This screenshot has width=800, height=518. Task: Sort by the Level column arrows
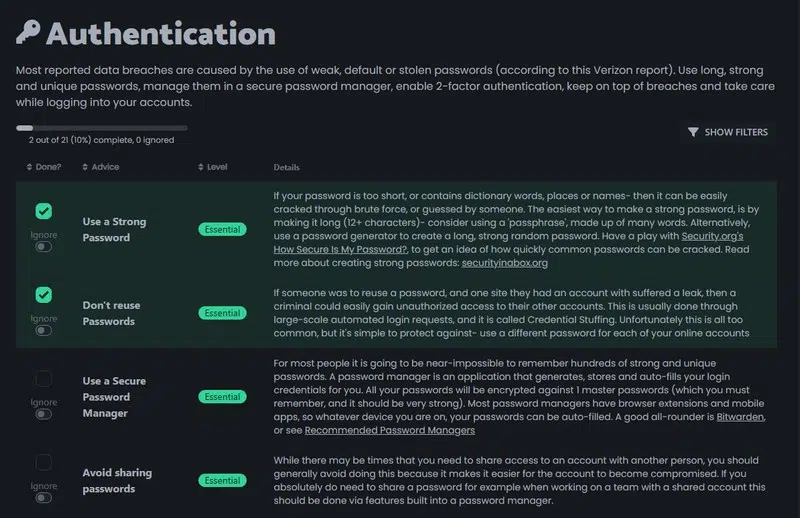(200, 167)
